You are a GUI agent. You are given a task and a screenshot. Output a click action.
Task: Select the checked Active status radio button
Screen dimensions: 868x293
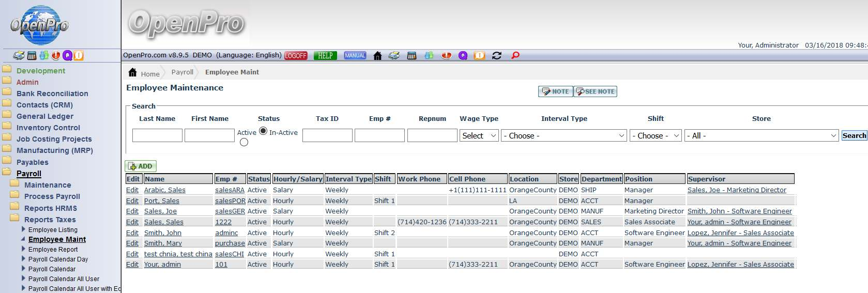263,131
